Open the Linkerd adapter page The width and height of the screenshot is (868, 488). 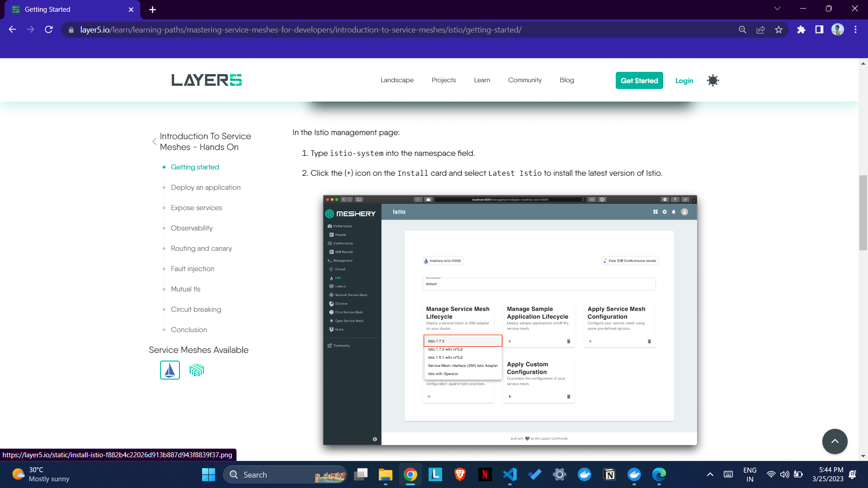click(340, 286)
